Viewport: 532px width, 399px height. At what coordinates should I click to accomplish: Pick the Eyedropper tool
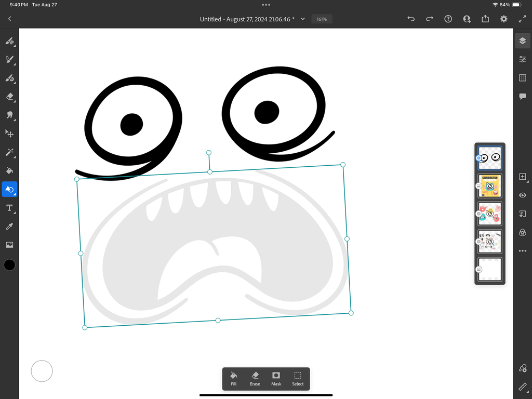[9, 227]
